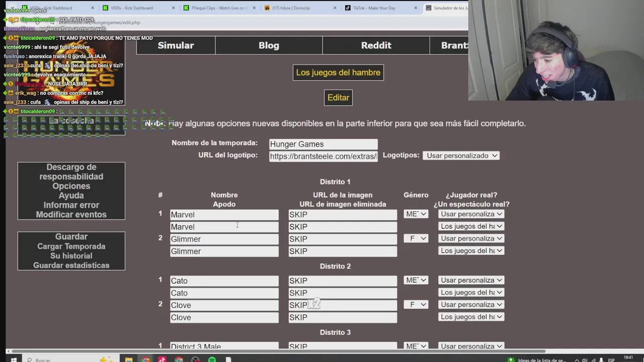
Task: Click Glimmer's name input field
Action: [224, 239]
